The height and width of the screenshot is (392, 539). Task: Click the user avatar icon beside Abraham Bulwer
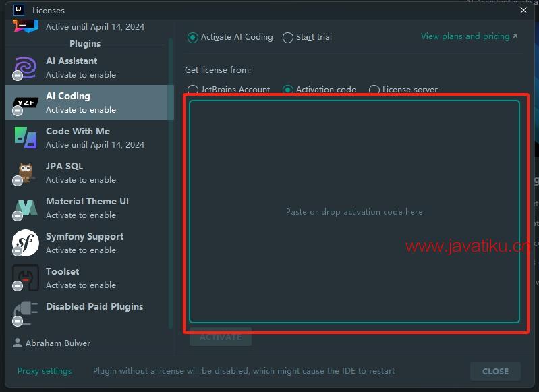pos(17,343)
